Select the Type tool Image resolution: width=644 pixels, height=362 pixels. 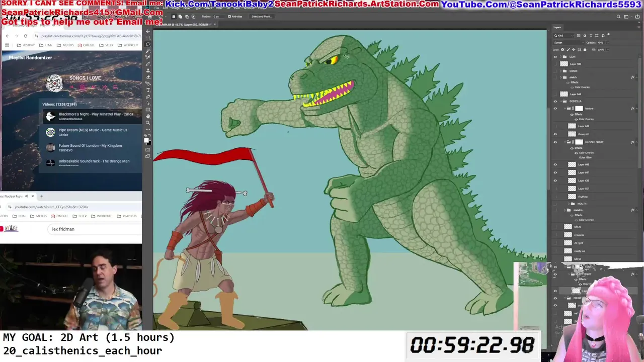(148, 90)
